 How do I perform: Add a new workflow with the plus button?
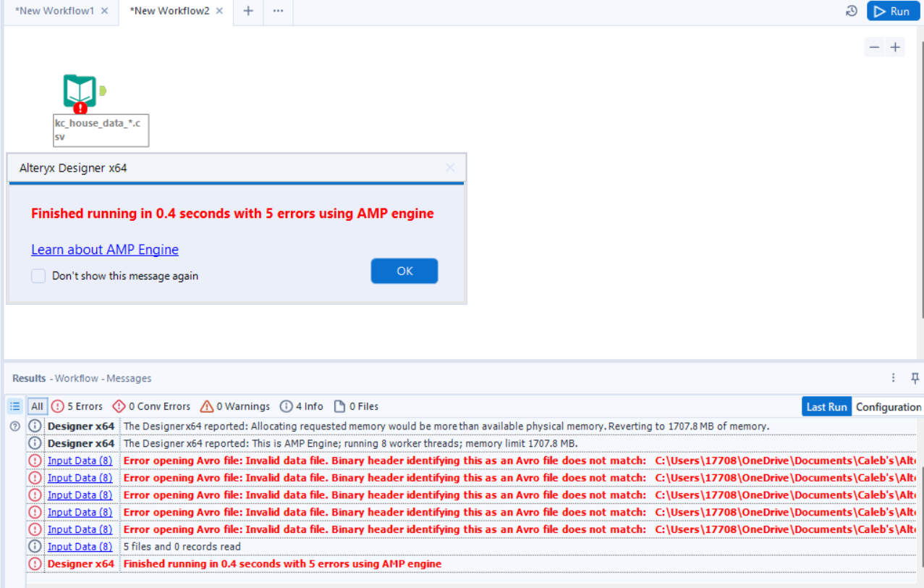pyautogui.click(x=248, y=12)
